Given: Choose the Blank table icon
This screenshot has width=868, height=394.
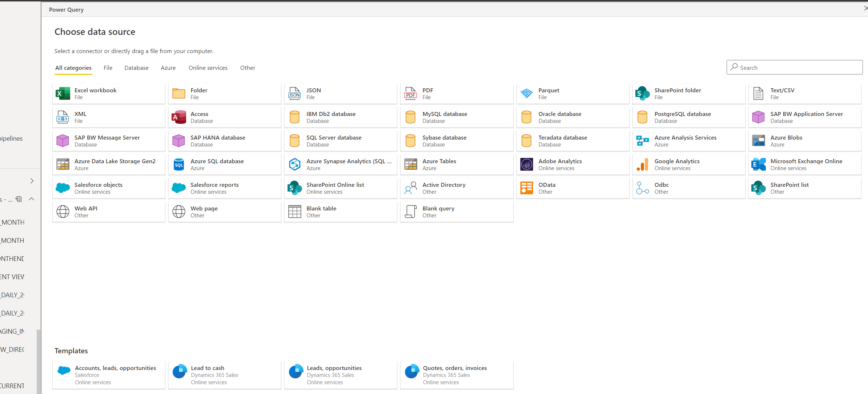Looking at the screenshot, I should [x=294, y=212].
